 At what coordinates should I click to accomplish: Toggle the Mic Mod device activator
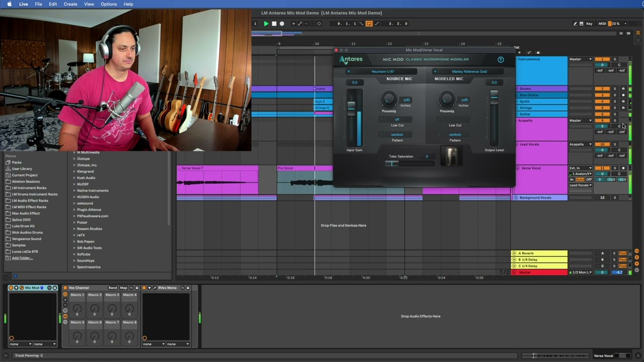click(x=11, y=288)
